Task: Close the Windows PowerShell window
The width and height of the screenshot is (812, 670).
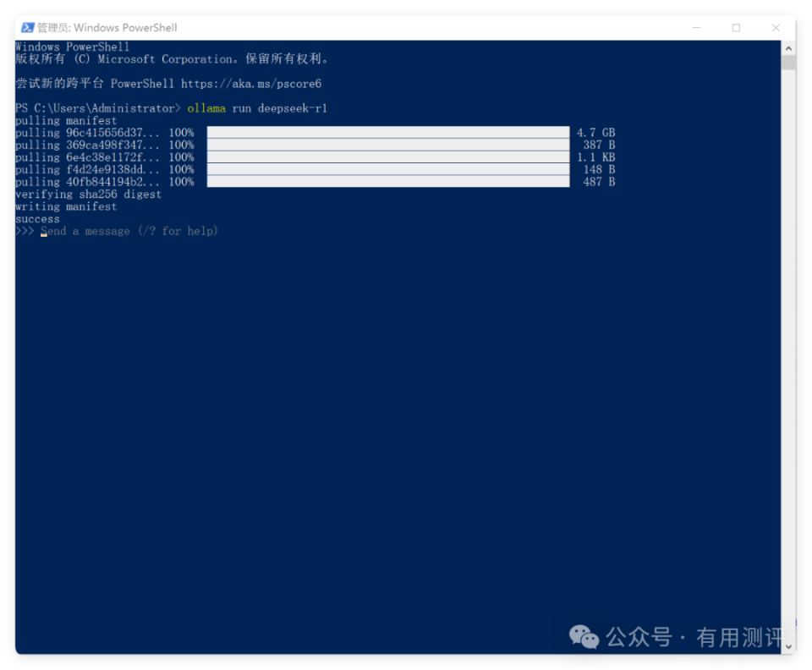Action: (776, 27)
